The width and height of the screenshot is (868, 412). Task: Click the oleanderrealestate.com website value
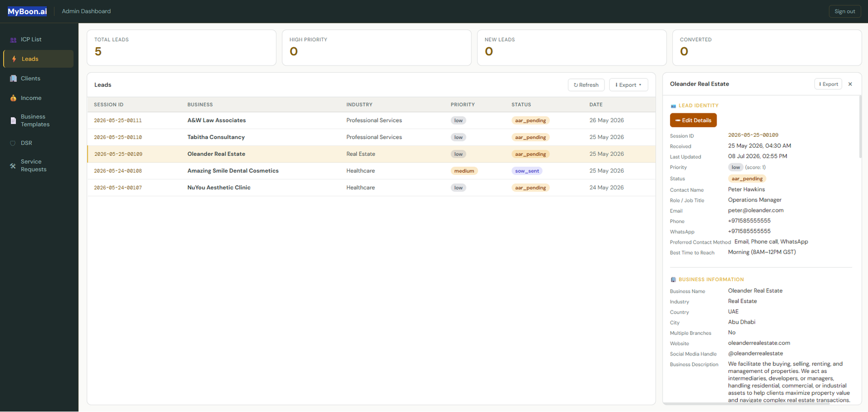[759, 343]
